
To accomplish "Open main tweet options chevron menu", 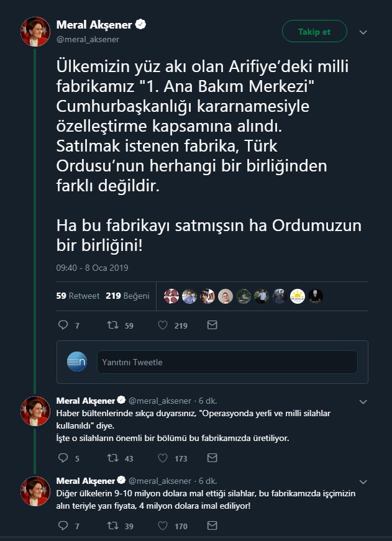I will [x=363, y=32].
